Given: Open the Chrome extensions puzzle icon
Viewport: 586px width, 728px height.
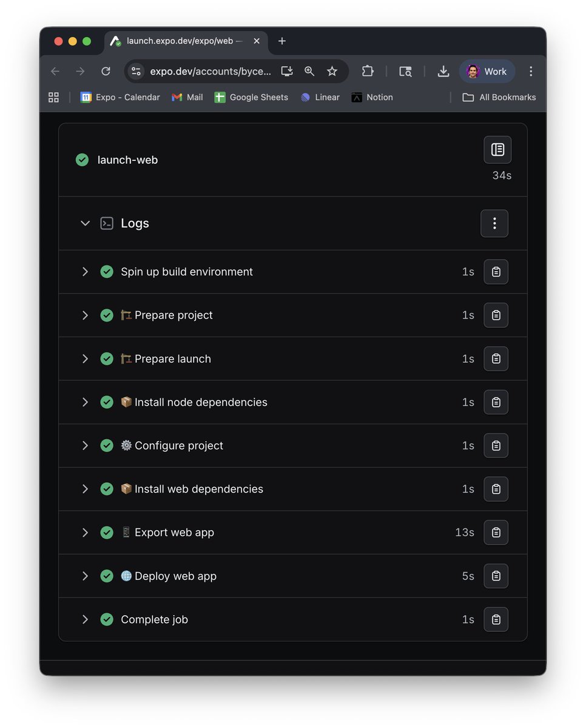Looking at the screenshot, I should 368,72.
